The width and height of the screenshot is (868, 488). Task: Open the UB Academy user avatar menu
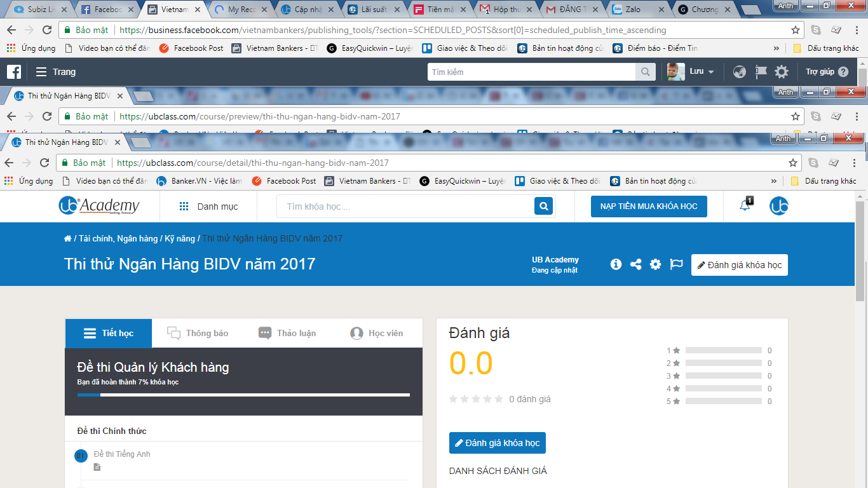pyautogui.click(x=779, y=206)
